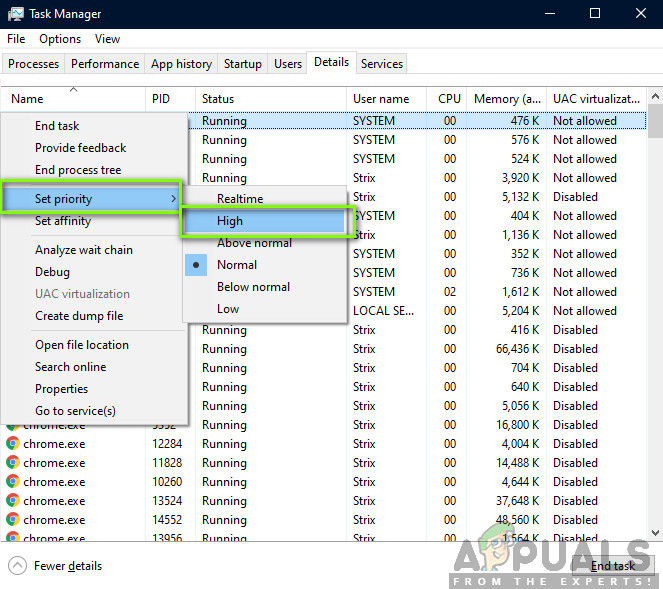Click the scrollbar up arrow in process list
The width and height of the screenshot is (663, 589).
(x=655, y=99)
